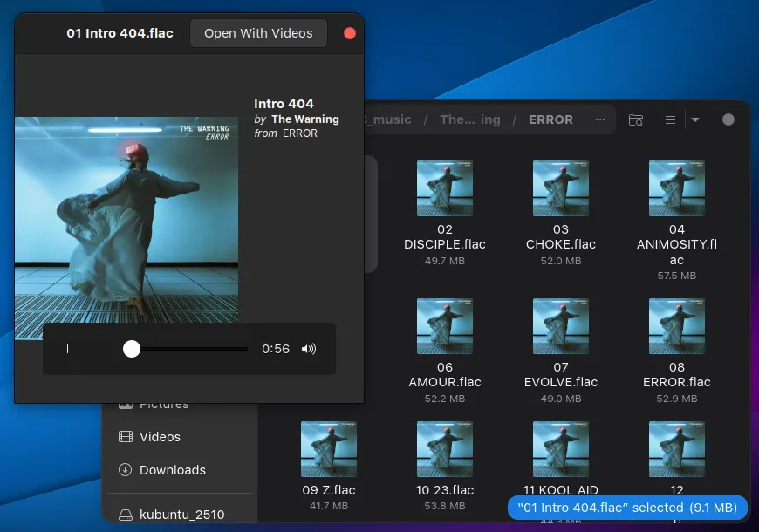Select the 03 CHOKE.flac file thumbnail
759x532 pixels.
[561, 188]
